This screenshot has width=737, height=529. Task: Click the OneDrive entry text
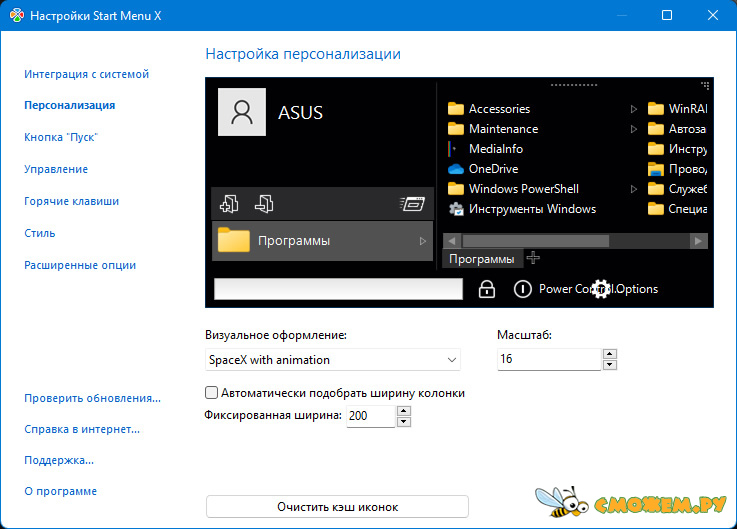[x=494, y=169]
